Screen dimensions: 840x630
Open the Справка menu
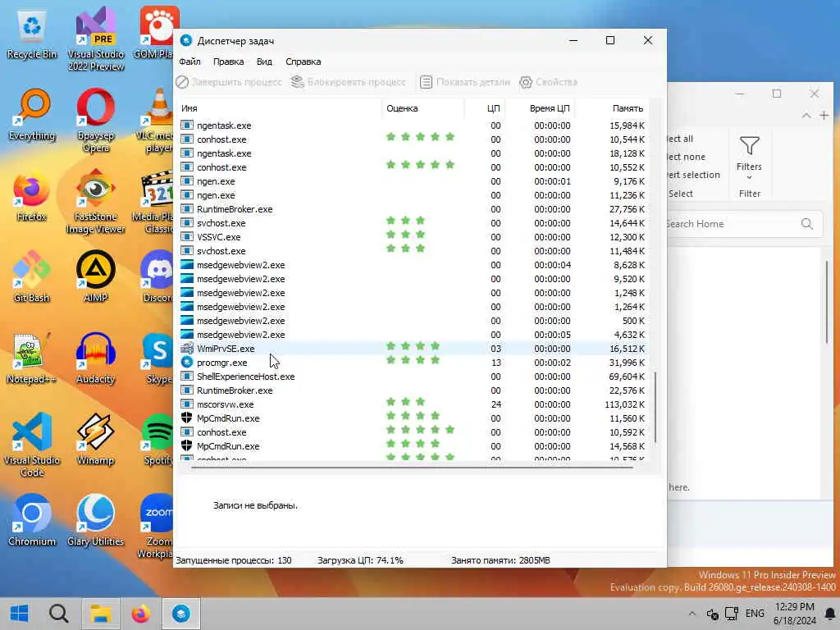tap(304, 62)
